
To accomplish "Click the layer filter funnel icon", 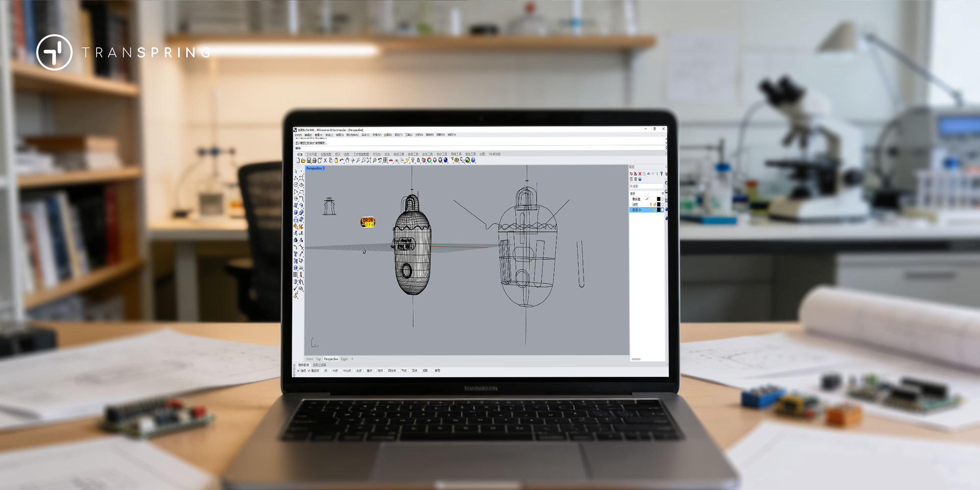I will coord(661,173).
